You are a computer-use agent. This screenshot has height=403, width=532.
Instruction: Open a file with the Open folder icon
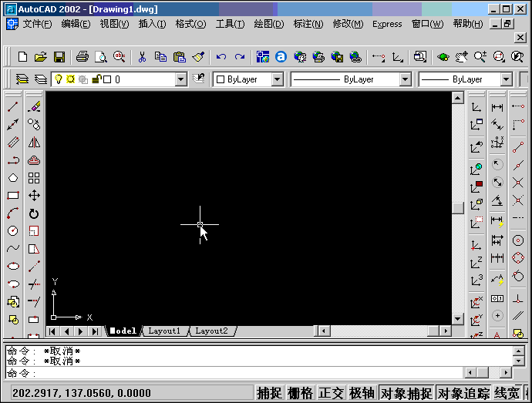[41, 57]
